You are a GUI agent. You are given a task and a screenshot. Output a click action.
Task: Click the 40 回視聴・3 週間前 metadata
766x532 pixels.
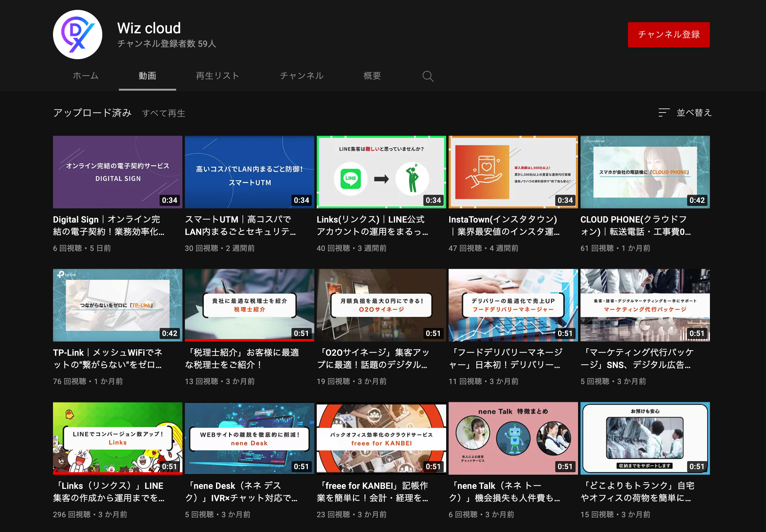(x=352, y=248)
